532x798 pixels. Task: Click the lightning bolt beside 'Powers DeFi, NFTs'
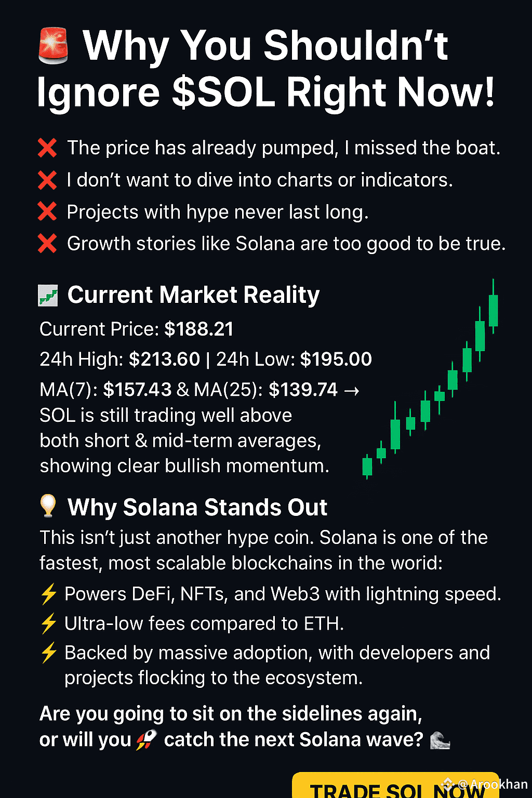tap(49, 594)
